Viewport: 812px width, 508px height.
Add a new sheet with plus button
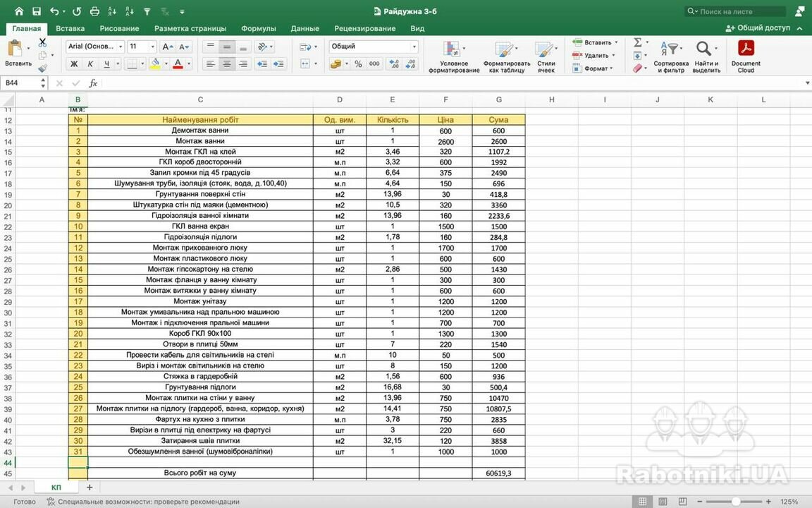coord(90,488)
